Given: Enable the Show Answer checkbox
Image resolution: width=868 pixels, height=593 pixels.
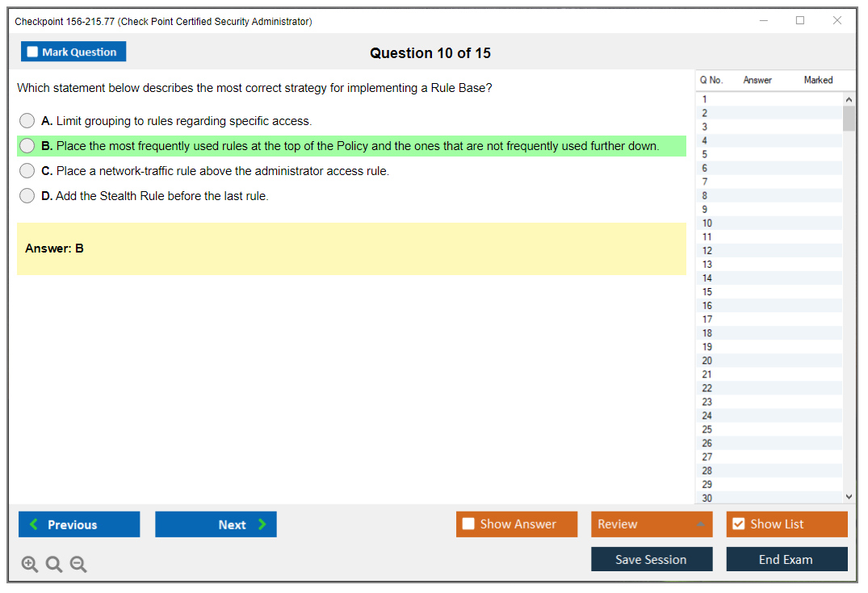Looking at the screenshot, I should [468, 524].
